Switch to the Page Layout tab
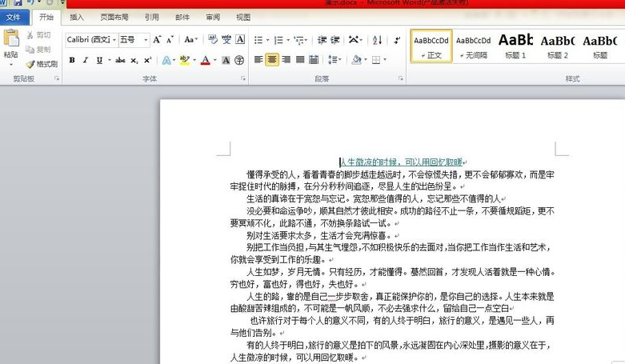Image resolution: width=625 pixels, height=364 pixels. click(x=114, y=17)
